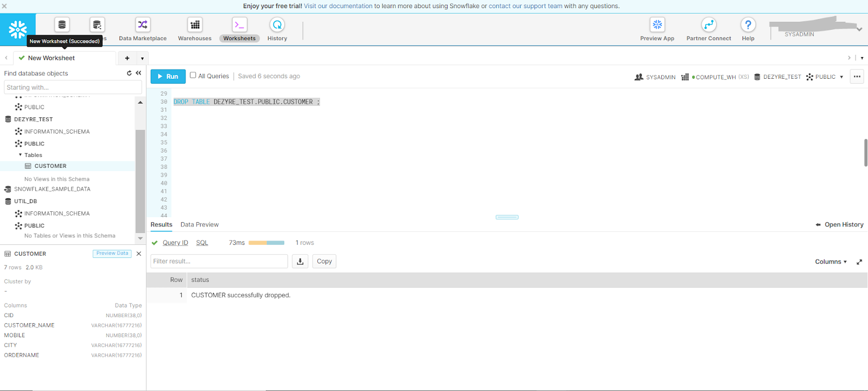Switch to the Data Preview tab
The width and height of the screenshot is (868, 391).
coord(199,225)
